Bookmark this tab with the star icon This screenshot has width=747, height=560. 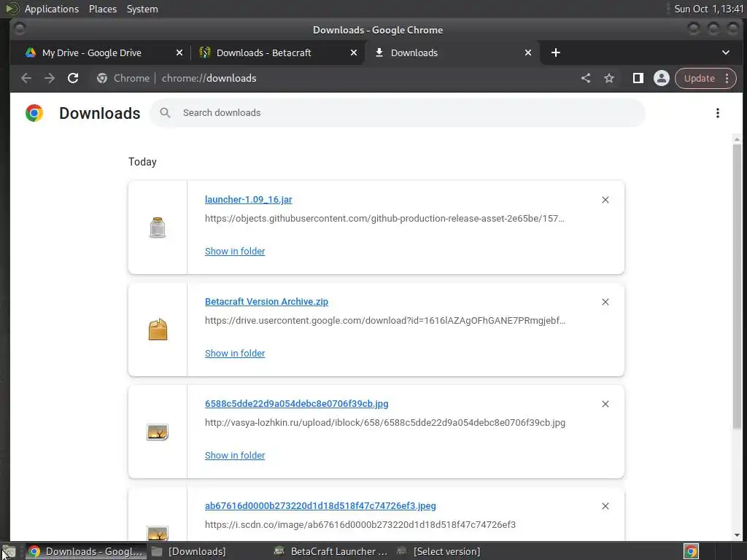pos(609,78)
